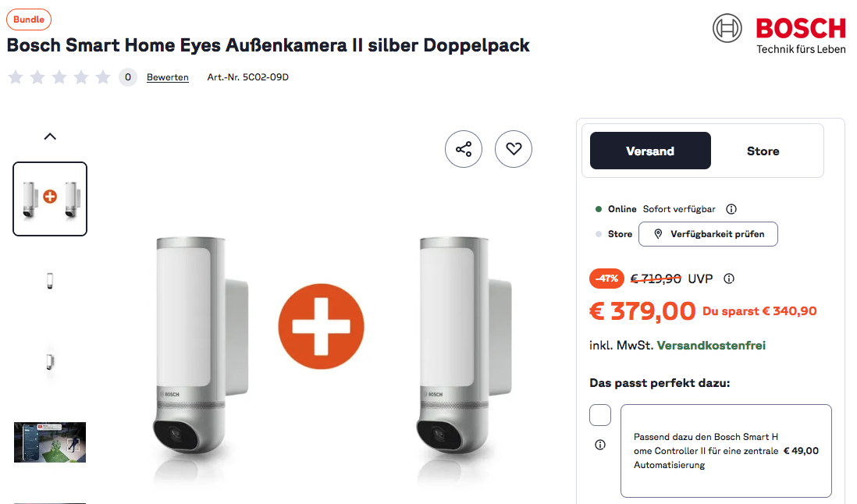Open info icon next to Sofort verfügbar

click(x=731, y=209)
